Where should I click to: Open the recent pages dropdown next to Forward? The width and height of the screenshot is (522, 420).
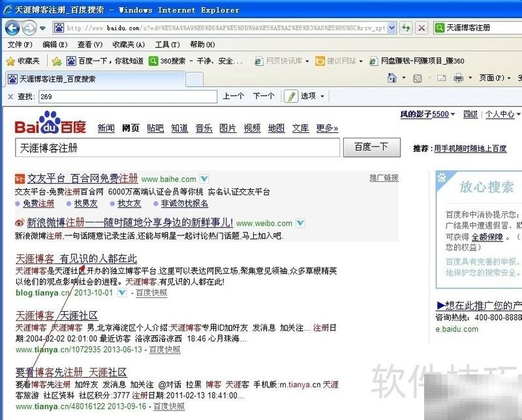(42, 28)
